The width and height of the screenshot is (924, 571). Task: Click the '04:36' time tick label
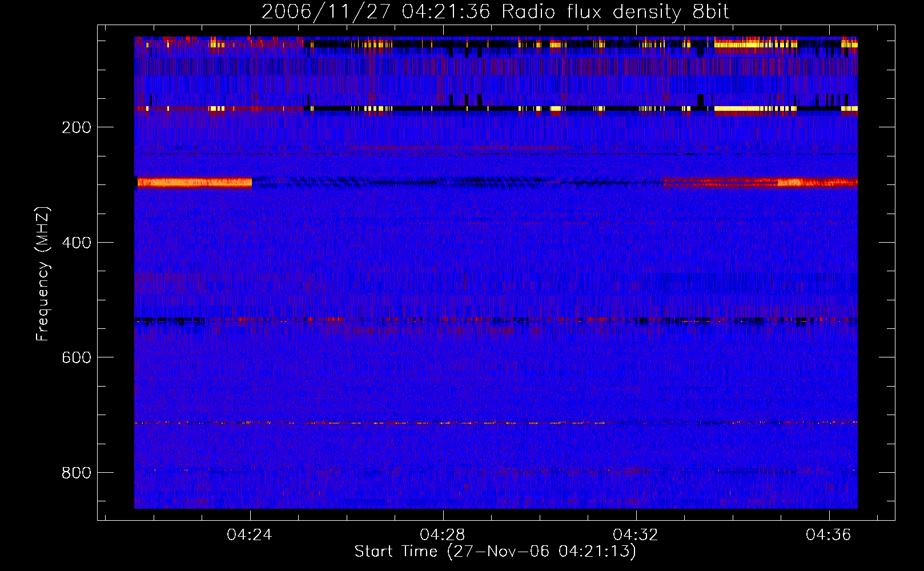829,535
